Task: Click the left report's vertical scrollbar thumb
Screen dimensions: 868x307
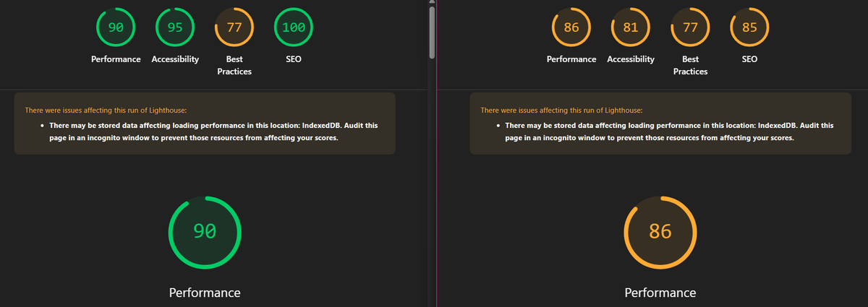Action: 433,33
